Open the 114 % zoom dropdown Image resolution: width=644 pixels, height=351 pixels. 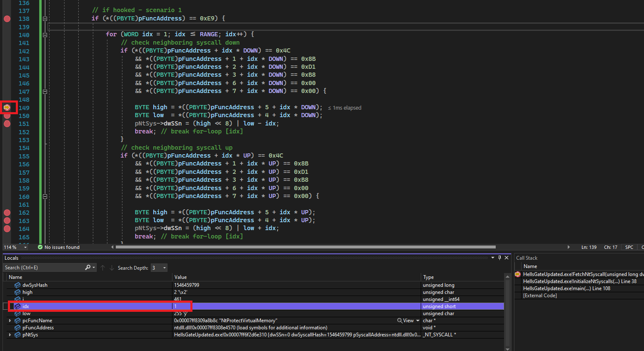(25, 247)
